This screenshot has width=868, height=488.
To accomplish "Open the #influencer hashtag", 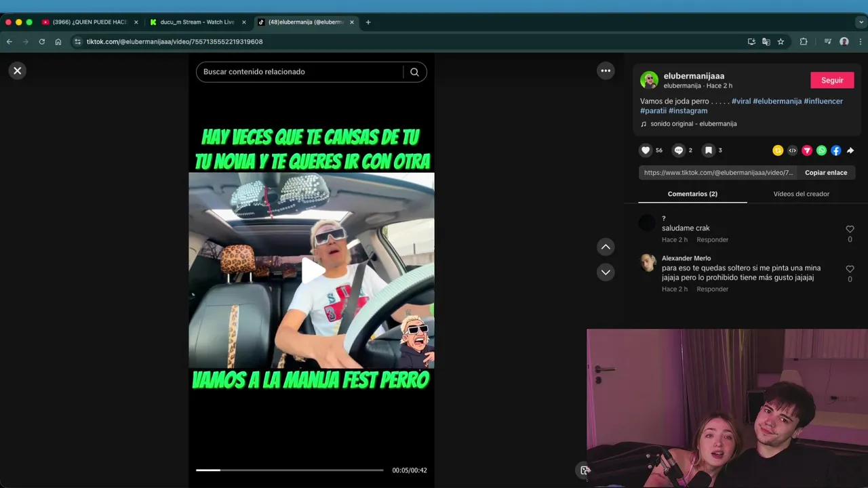I will pos(823,101).
